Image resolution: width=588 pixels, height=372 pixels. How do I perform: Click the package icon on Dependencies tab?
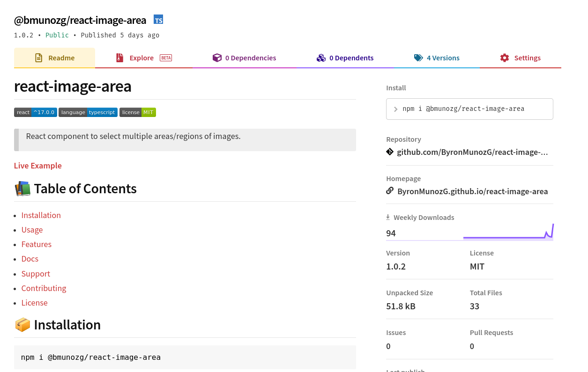point(217,58)
